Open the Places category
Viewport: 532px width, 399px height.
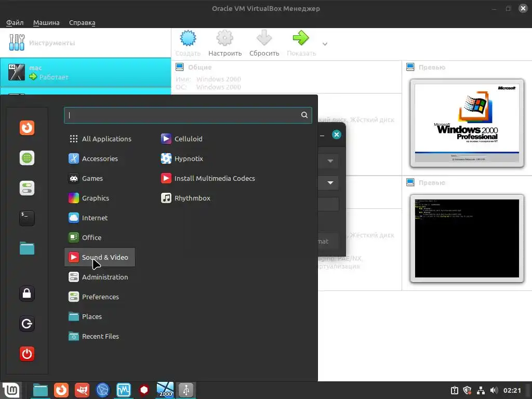[100, 316]
